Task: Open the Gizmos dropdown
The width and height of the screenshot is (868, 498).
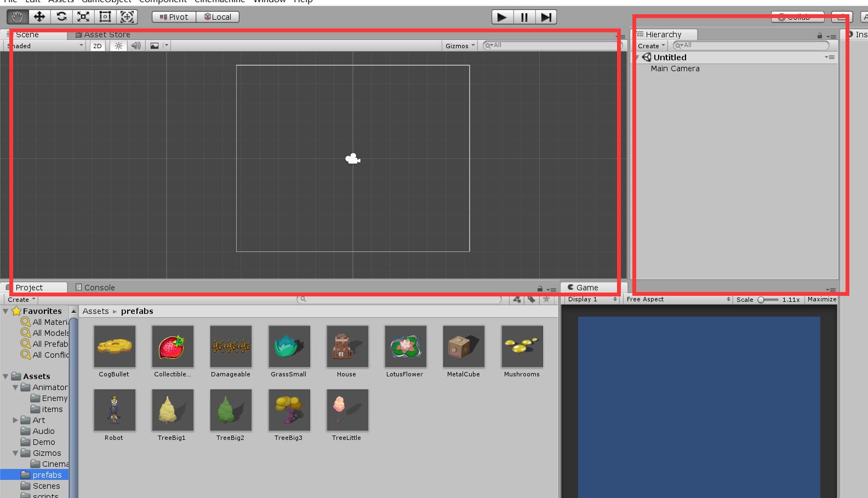Action: click(x=460, y=46)
